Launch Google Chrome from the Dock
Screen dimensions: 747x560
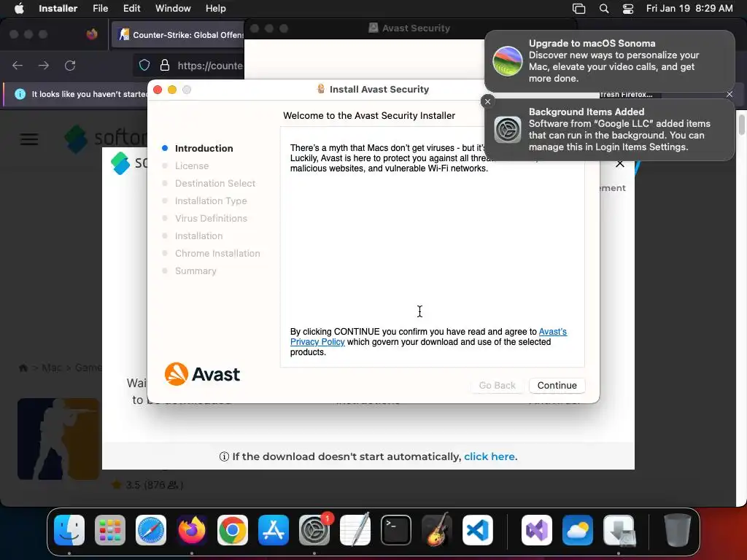(233, 530)
